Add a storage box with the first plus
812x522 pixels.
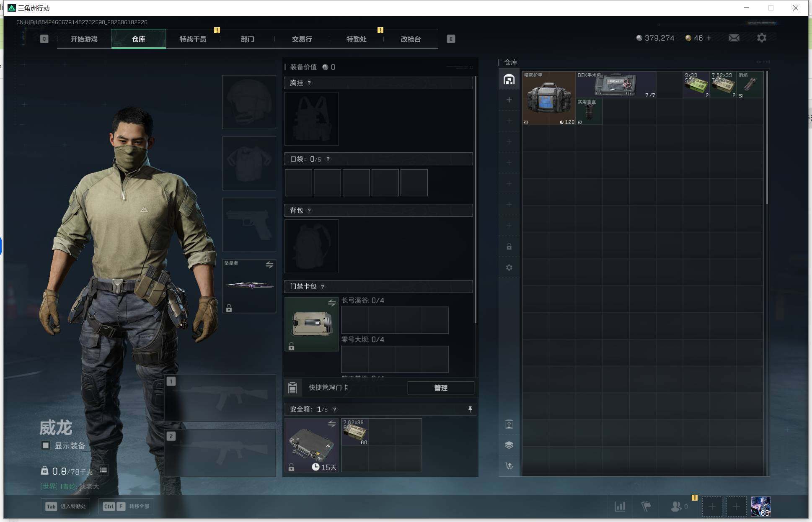[x=509, y=100]
